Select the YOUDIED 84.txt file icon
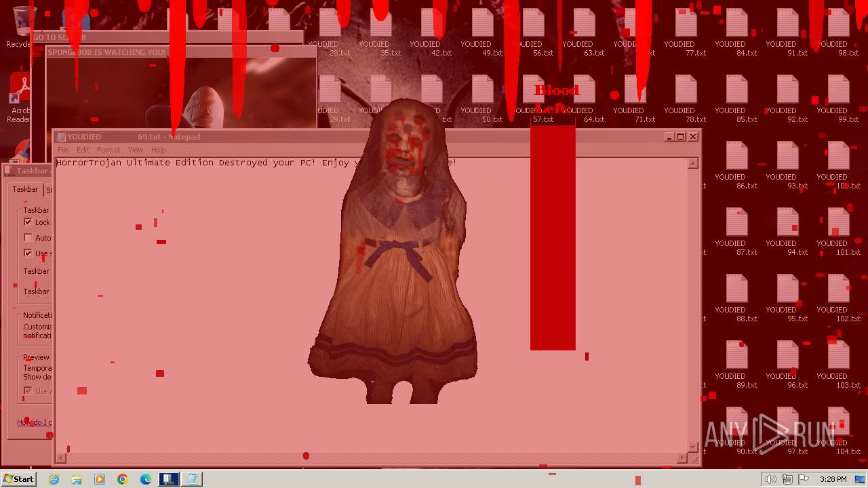The image size is (868, 488). click(x=736, y=33)
